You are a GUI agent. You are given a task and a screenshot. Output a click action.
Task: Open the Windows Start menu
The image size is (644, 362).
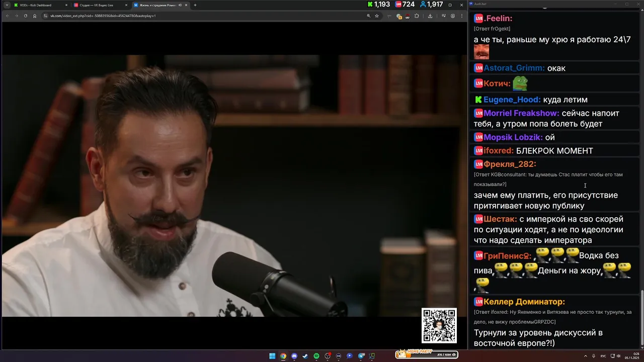[x=272, y=356]
